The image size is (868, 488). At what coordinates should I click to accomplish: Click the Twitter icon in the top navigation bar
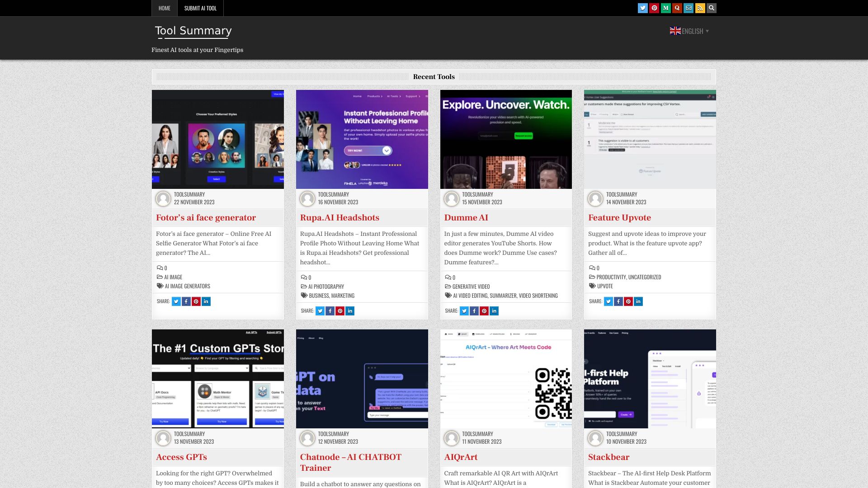pos(643,8)
